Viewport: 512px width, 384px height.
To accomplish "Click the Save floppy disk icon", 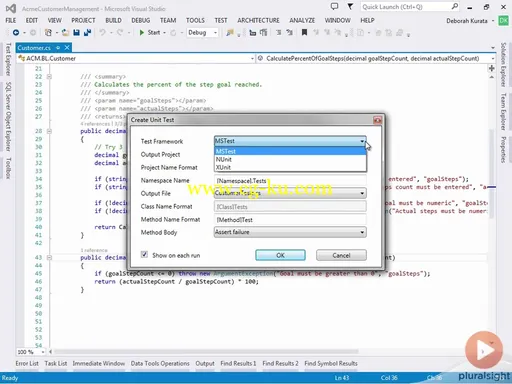I will 76,33.
